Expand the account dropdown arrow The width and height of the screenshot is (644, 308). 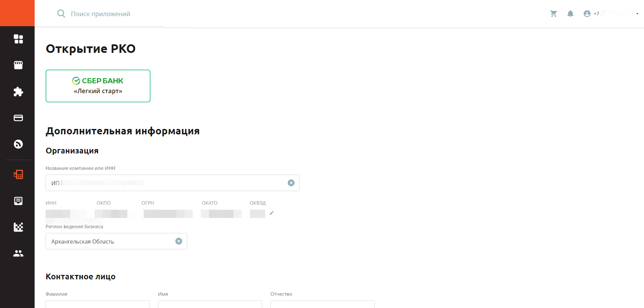pyautogui.click(x=637, y=14)
